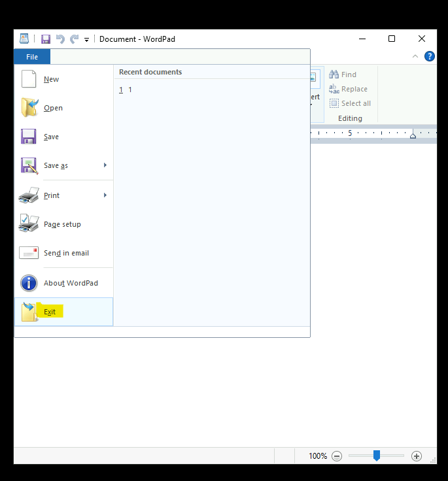Collapse the ribbon with the up chevron
Viewport: 448px width, 481px height.
415,56
